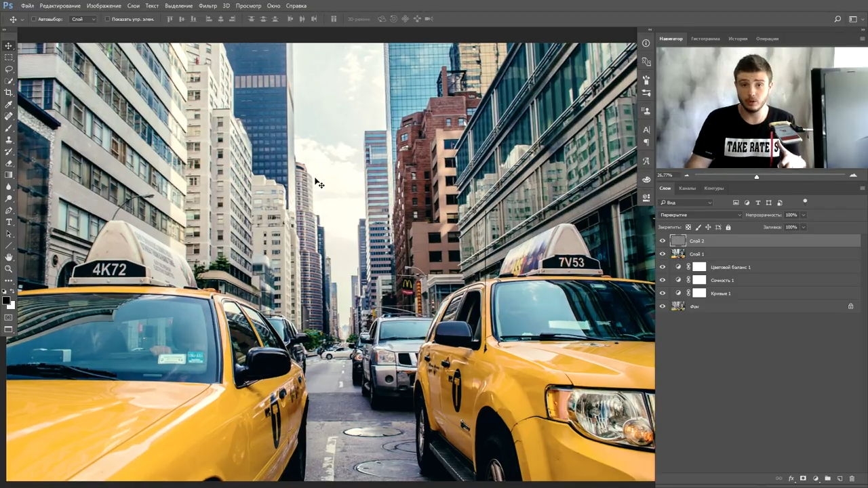The width and height of the screenshot is (868, 488).
Task: Open the Справка menu
Action: [x=296, y=5]
